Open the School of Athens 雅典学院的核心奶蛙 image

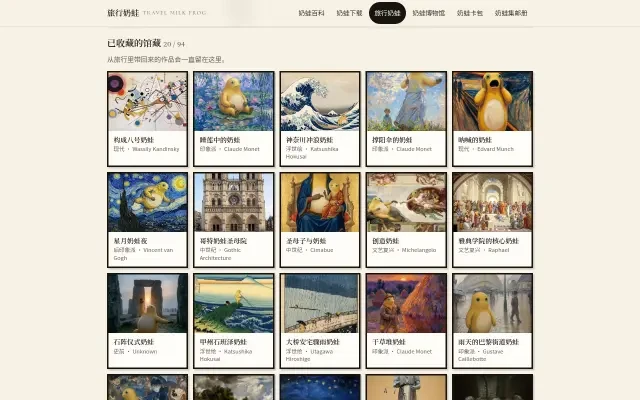(x=493, y=202)
